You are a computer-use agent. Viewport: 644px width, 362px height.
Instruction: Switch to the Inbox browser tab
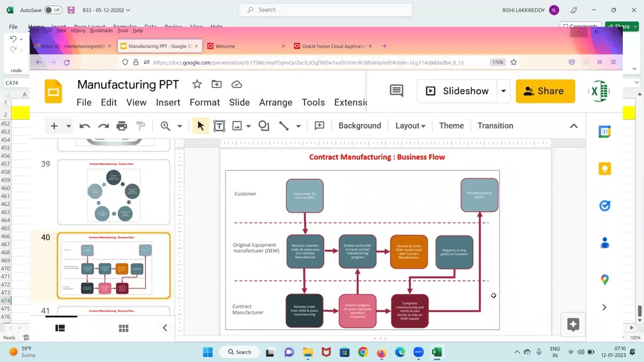click(73, 46)
